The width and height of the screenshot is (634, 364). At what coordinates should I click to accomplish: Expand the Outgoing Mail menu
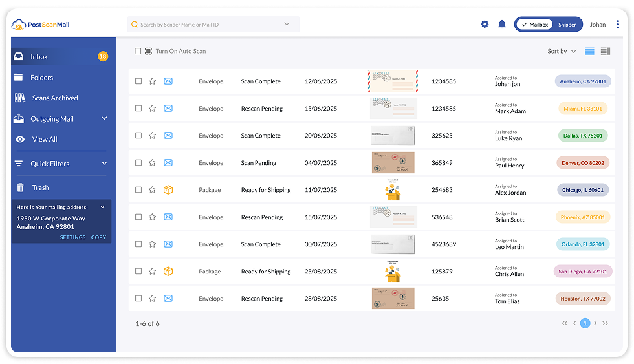(x=104, y=119)
